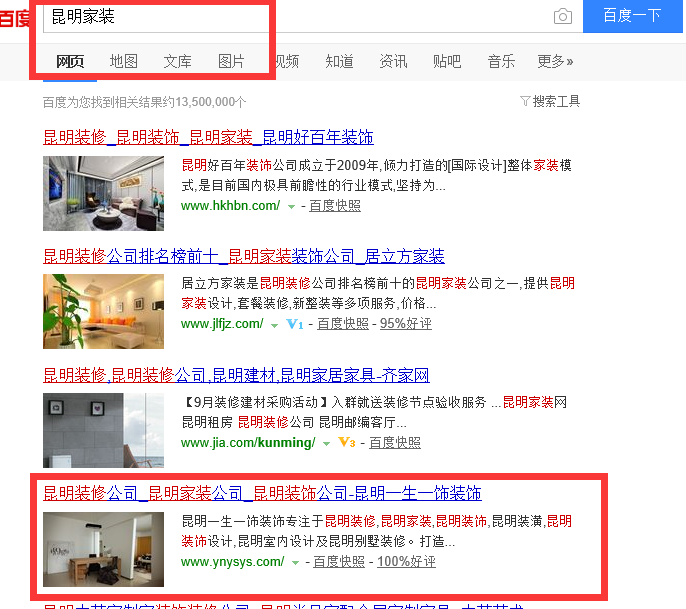The image size is (686, 609).
Task: Click the camera image search icon
Action: coord(563,16)
